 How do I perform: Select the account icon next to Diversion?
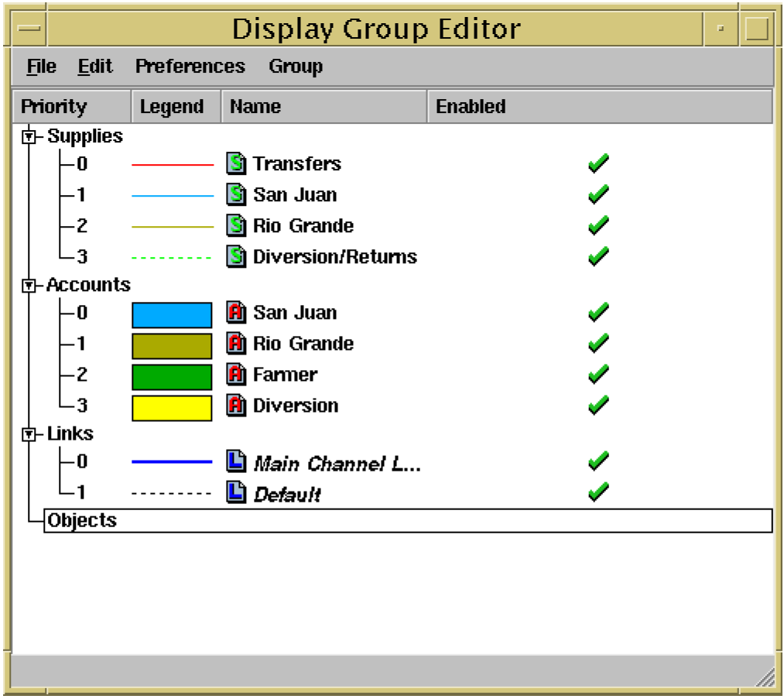(236, 406)
